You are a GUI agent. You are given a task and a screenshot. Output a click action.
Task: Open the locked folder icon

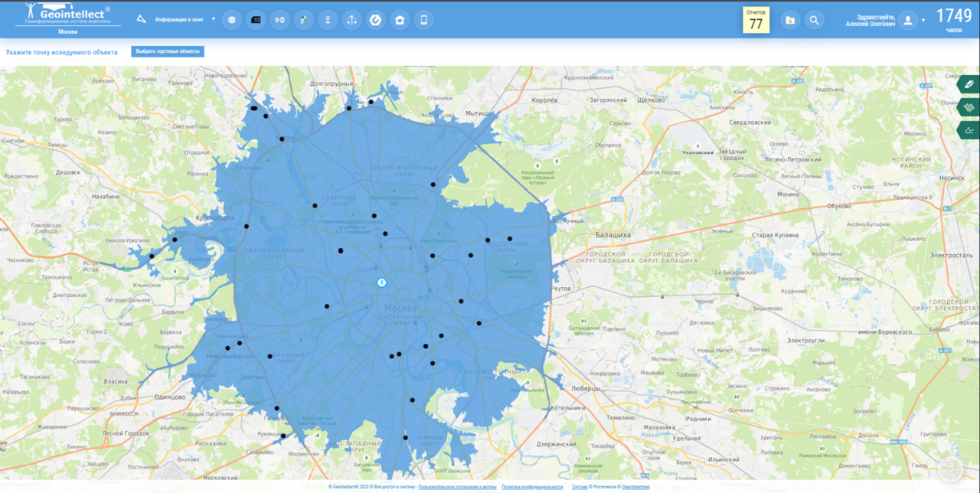point(789,21)
